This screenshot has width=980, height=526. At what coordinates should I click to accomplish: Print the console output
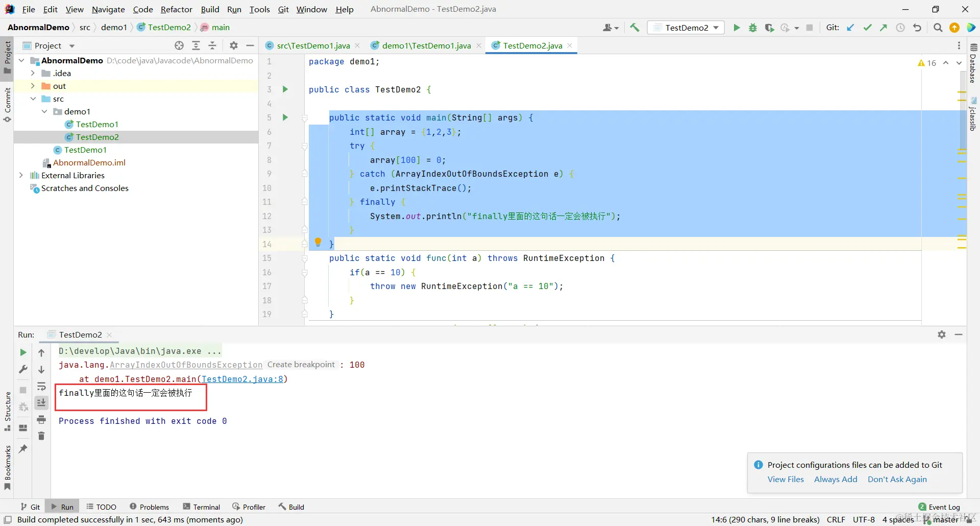41,420
